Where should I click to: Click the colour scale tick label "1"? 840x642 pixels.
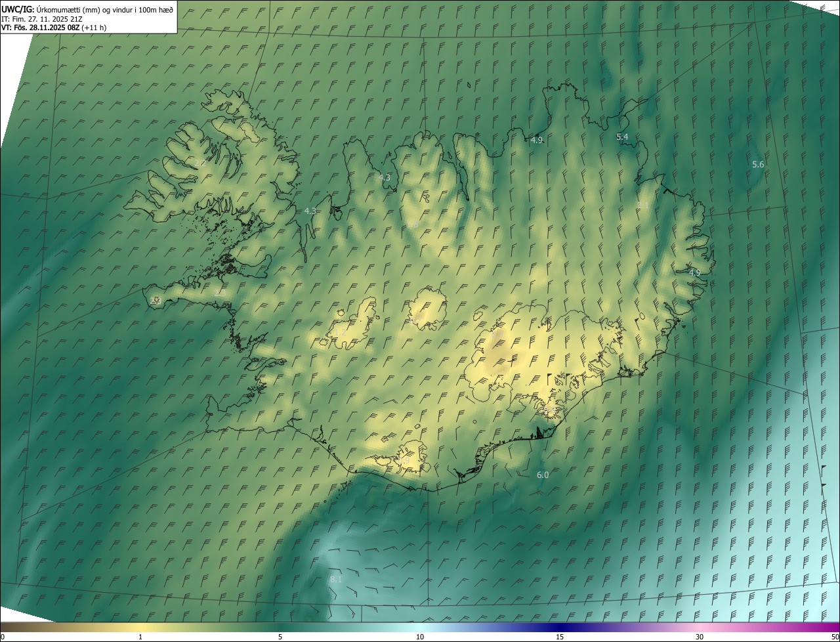(140, 637)
